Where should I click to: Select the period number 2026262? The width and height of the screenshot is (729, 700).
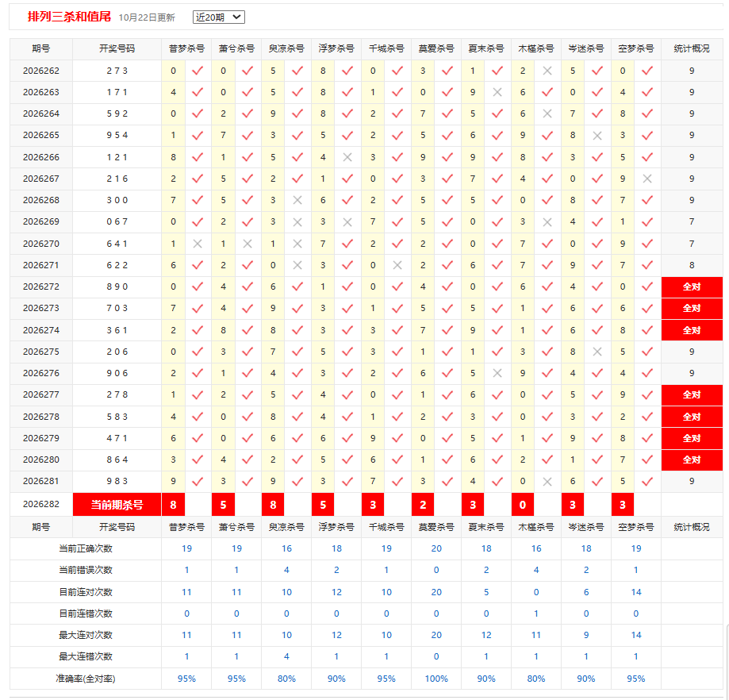click(x=41, y=71)
